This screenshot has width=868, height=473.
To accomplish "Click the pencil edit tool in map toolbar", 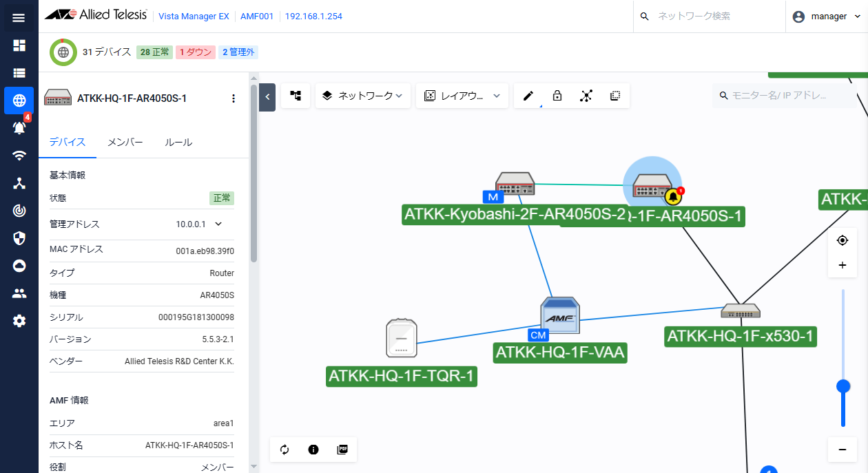I will pos(528,96).
